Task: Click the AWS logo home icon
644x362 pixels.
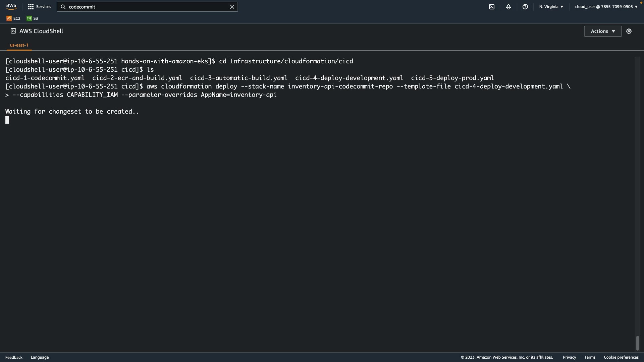Action: [11, 7]
